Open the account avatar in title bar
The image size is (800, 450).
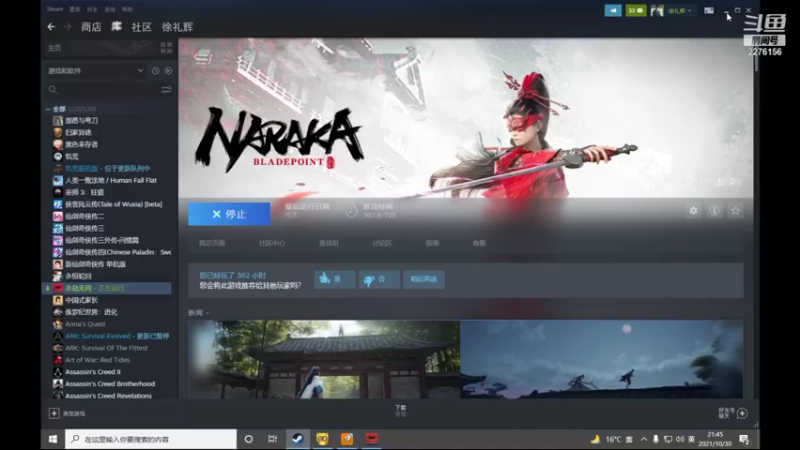coord(657,10)
